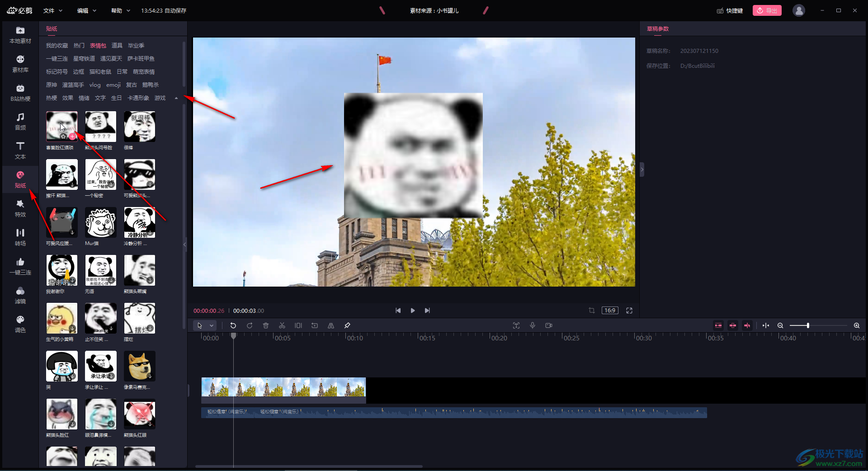
Task: Open the 文本 text panel
Action: point(20,151)
